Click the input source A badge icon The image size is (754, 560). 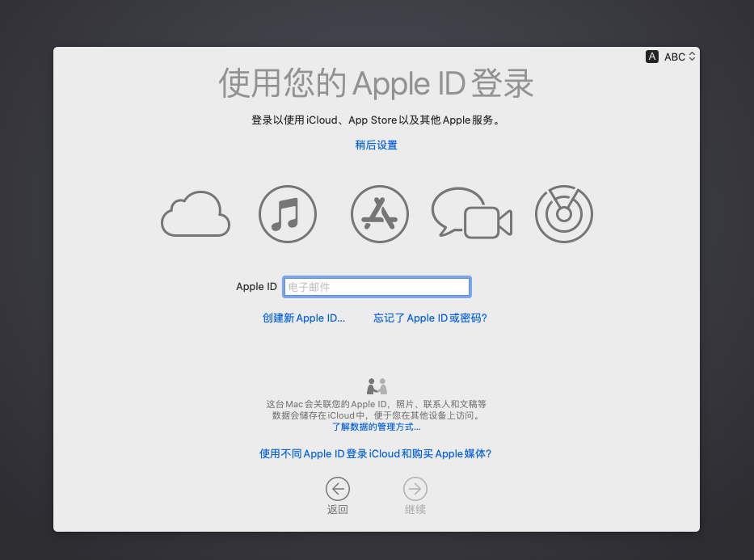pos(651,57)
